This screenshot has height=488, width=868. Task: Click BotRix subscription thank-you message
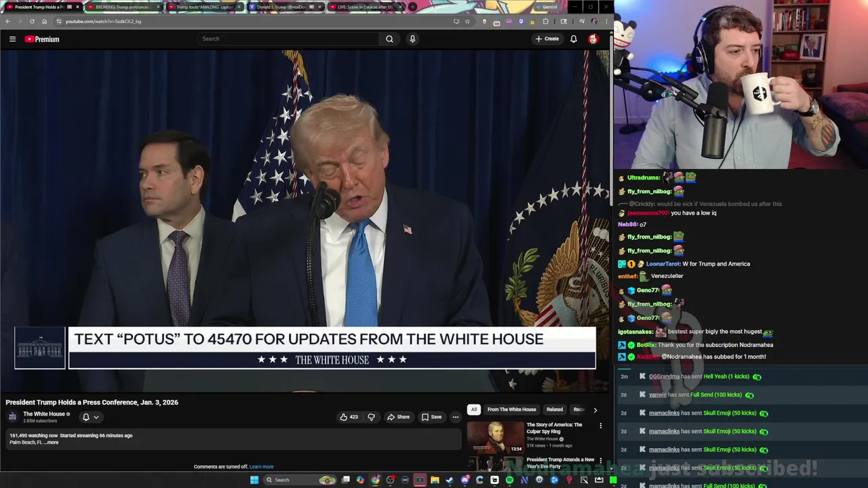tap(695, 344)
